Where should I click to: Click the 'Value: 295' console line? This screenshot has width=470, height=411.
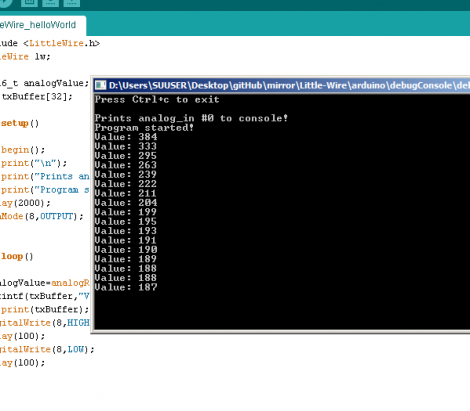(x=126, y=156)
